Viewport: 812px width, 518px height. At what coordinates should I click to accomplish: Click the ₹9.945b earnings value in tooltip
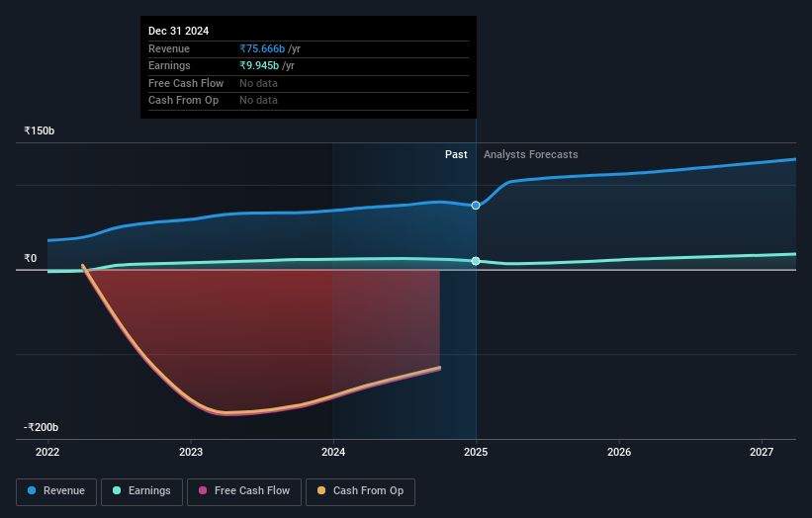259,65
